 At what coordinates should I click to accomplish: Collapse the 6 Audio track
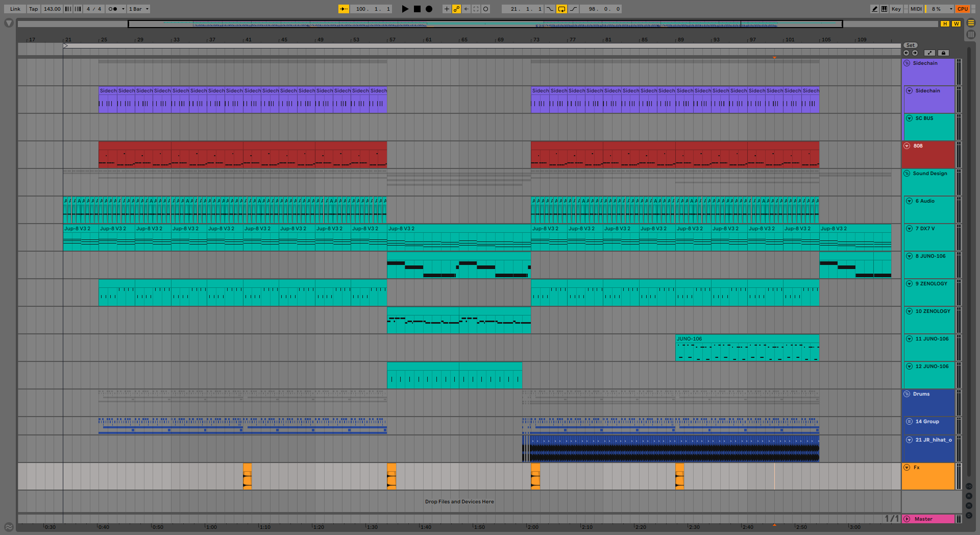[x=909, y=201]
